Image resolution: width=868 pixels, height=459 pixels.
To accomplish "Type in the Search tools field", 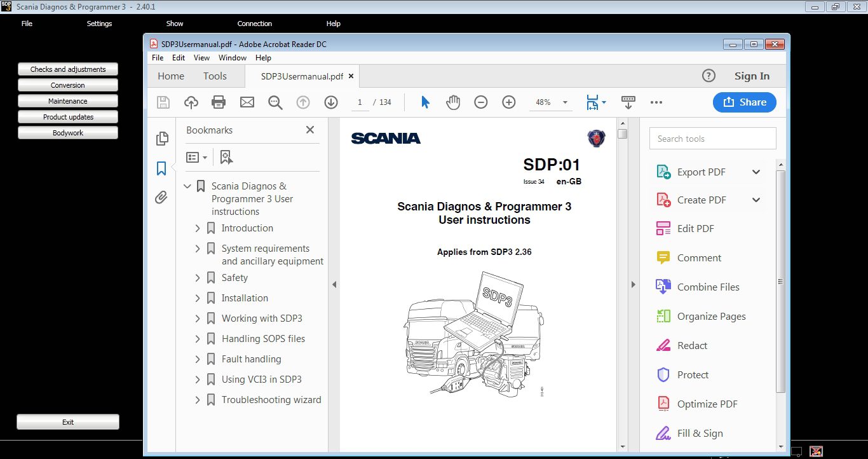I will pyautogui.click(x=712, y=138).
